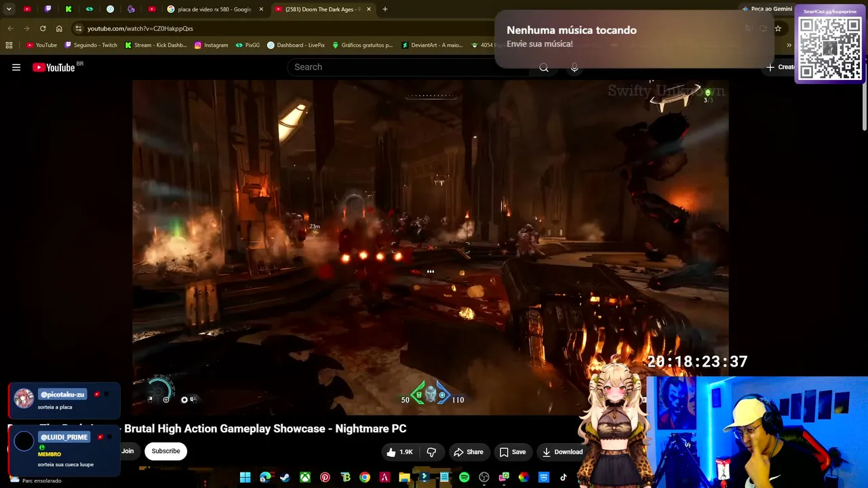Screen dimensions: 868x488
Task: View site information icon in address bar
Action: 79,28
